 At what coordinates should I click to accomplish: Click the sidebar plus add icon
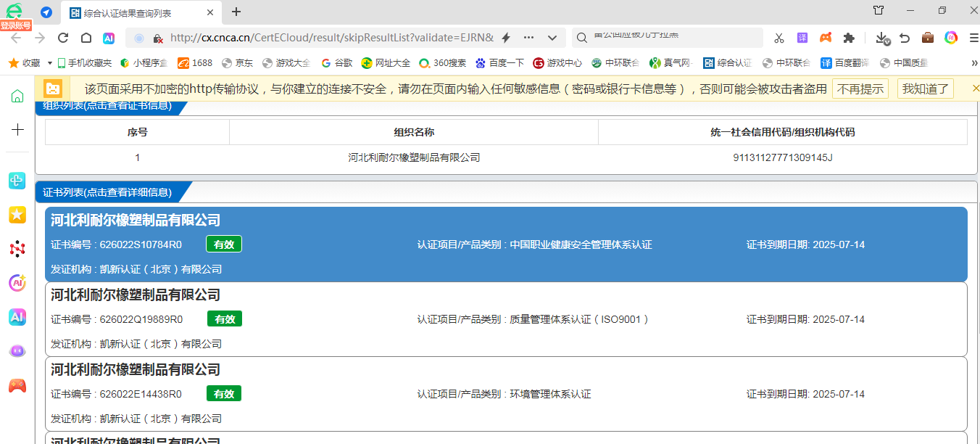pyautogui.click(x=17, y=129)
